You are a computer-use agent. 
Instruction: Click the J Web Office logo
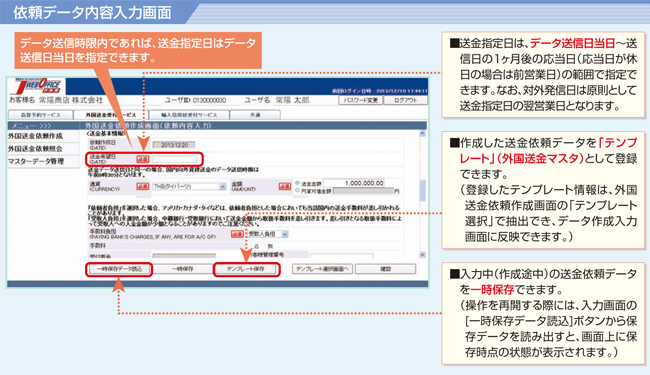point(38,86)
